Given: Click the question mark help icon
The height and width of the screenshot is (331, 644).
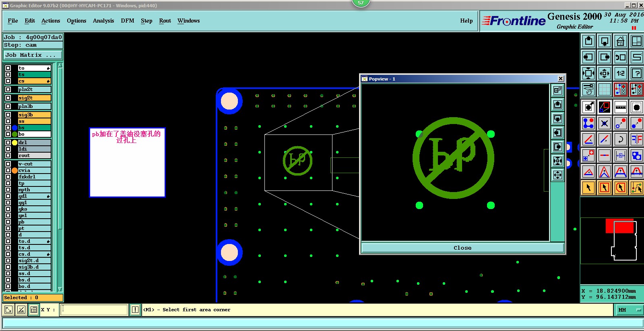Looking at the screenshot, I should tap(637, 73).
